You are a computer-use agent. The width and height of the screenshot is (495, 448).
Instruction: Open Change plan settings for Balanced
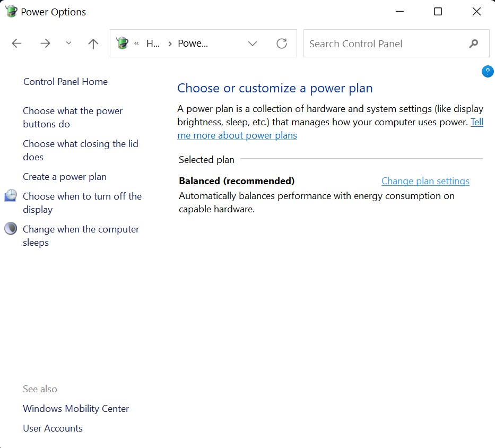[425, 181]
